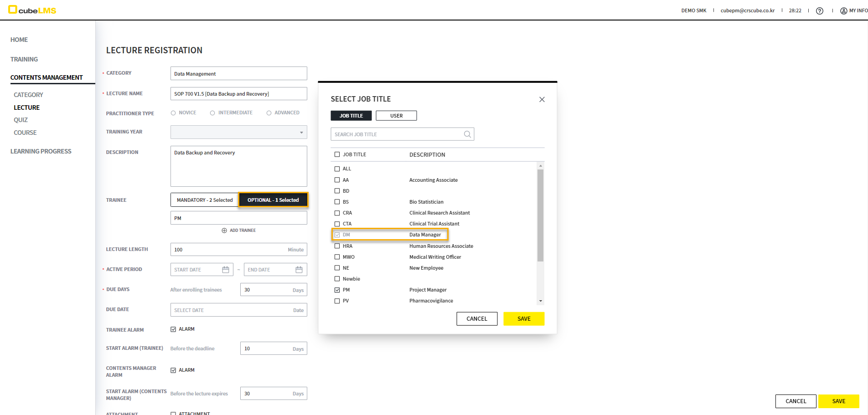
Task: Uncheck the PM Project Manager checkbox
Action: point(337,290)
